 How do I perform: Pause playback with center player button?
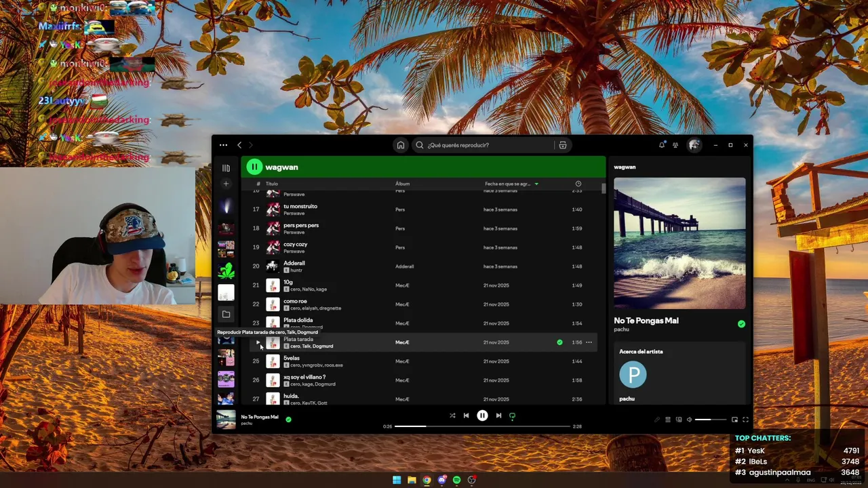pyautogui.click(x=482, y=415)
